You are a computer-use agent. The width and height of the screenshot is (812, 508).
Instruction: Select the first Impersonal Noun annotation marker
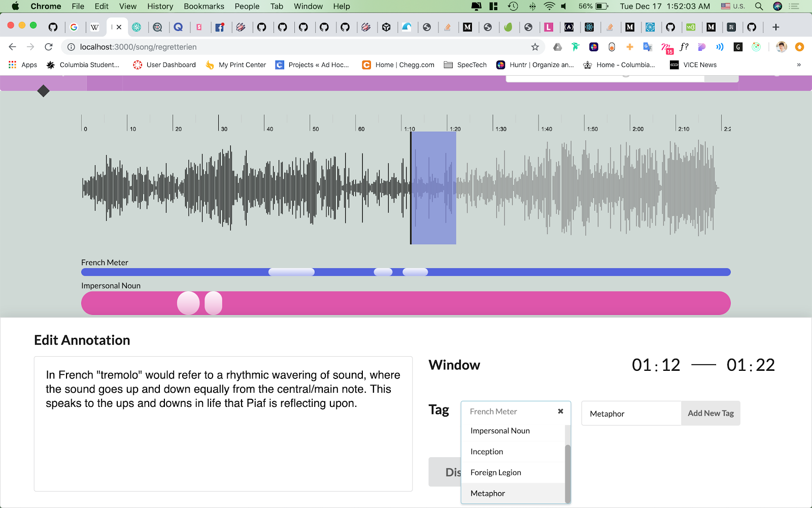(188, 303)
